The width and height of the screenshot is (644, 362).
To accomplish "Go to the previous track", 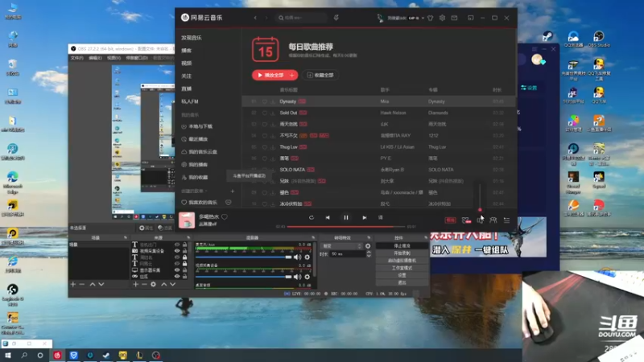I will click(328, 217).
